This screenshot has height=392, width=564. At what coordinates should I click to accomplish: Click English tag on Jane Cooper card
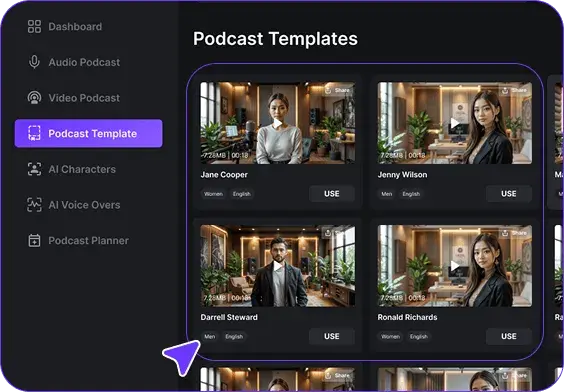coord(241,194)
